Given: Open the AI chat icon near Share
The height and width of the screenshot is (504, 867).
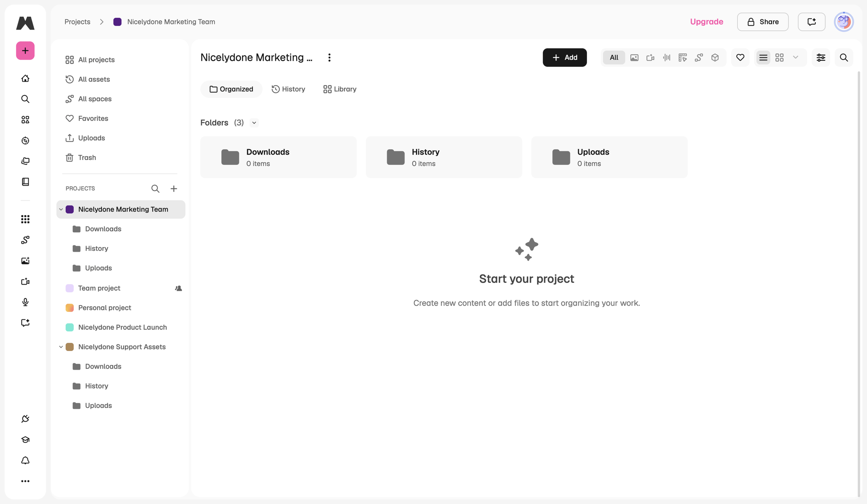Looking at the screenshot, I should (x=812, y=22).
